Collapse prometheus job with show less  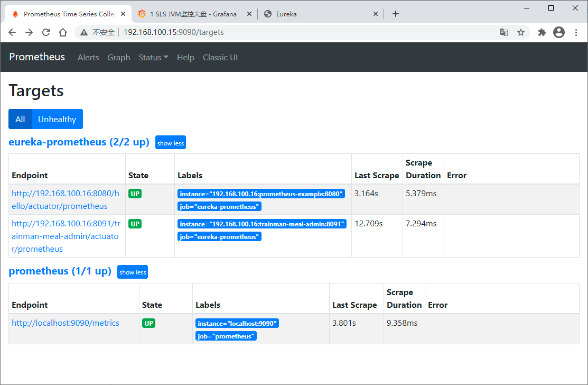pyautogui.click(x=133, y=272)
